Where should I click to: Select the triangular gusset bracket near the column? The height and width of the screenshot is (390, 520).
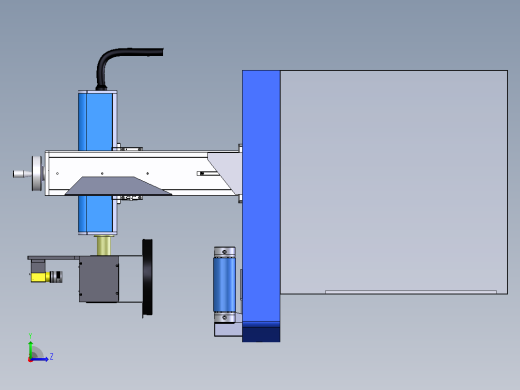[228, 172]
